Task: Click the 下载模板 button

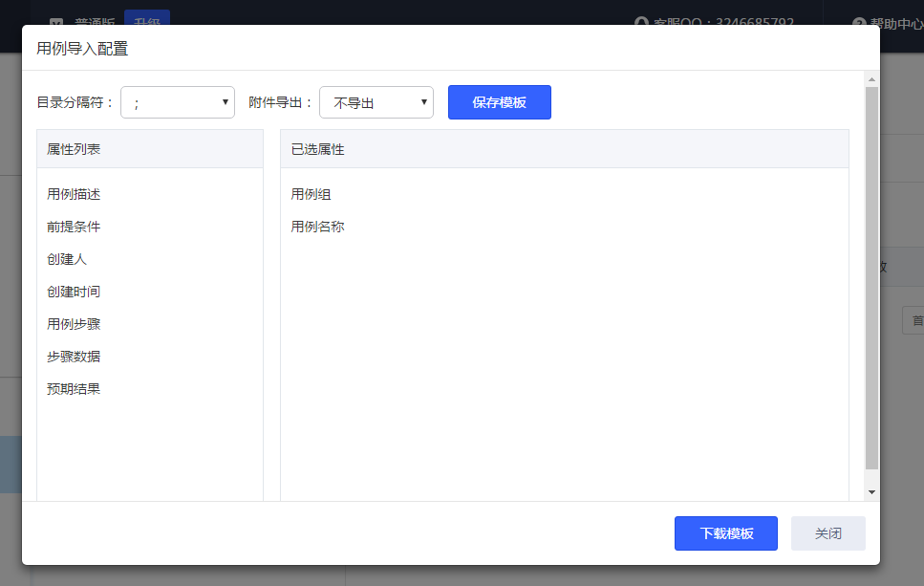Action: point(725,533)
